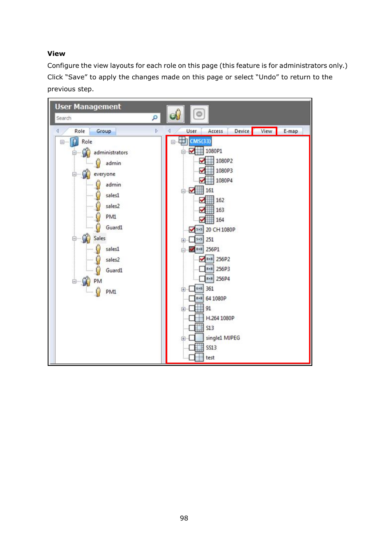Check the 251 view checkbox
392x555 pixels.
coord(192,239)
